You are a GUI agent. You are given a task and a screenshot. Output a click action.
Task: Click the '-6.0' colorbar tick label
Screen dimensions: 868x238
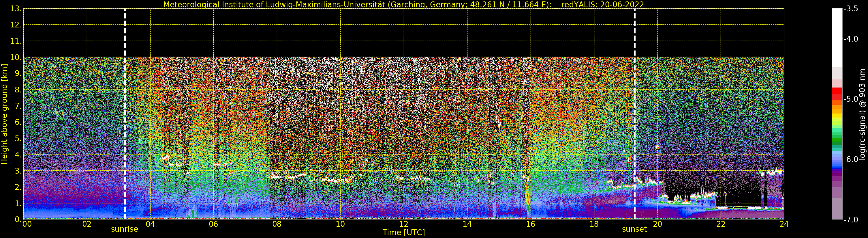point(851,159)
